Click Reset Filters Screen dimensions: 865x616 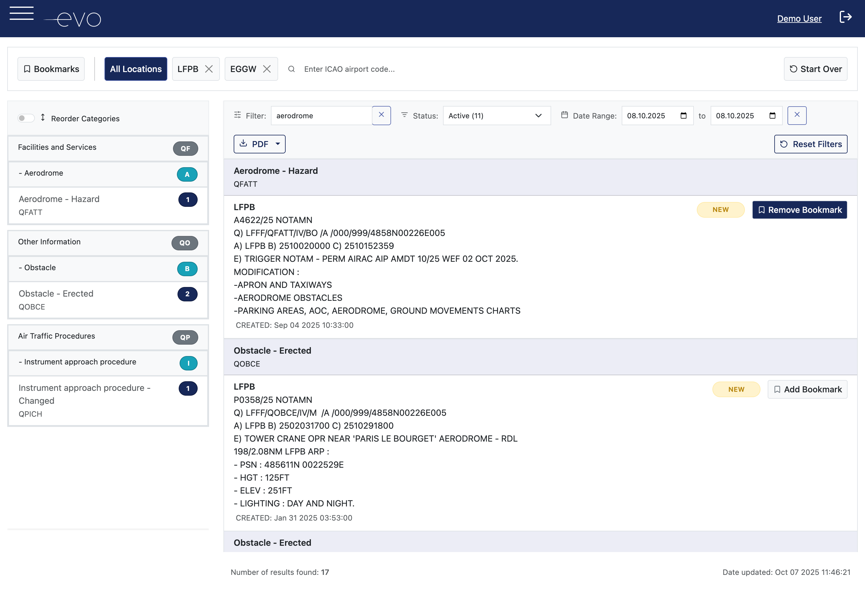point(810,144)
